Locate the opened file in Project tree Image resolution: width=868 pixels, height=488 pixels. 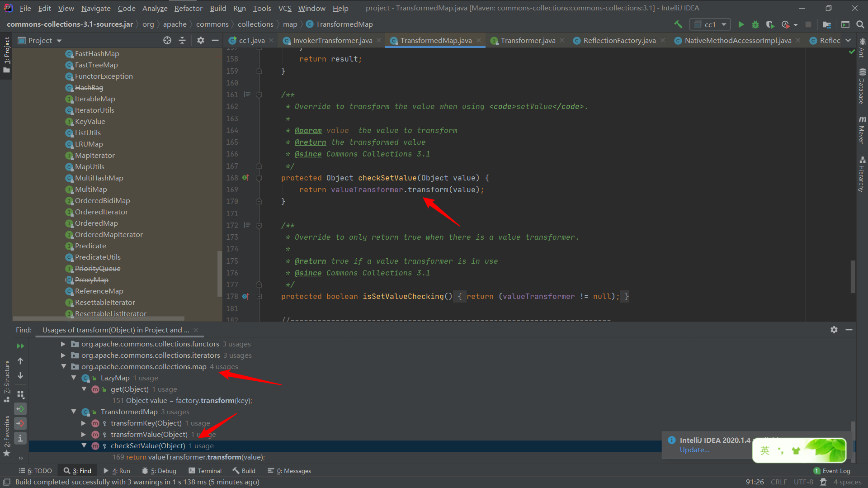[167, 40]
